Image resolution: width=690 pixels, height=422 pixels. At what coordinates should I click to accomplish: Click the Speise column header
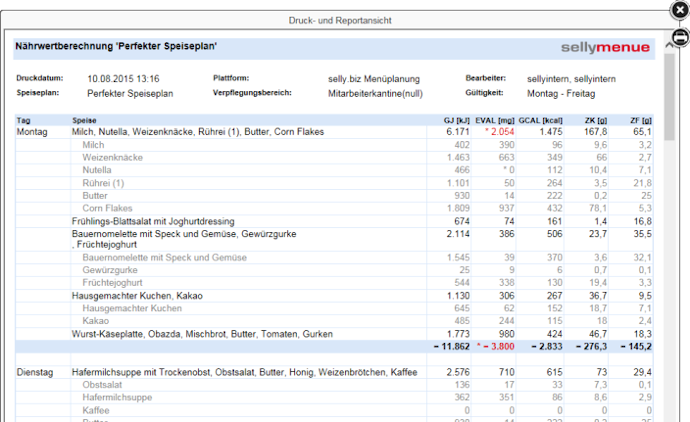point(84,120)
